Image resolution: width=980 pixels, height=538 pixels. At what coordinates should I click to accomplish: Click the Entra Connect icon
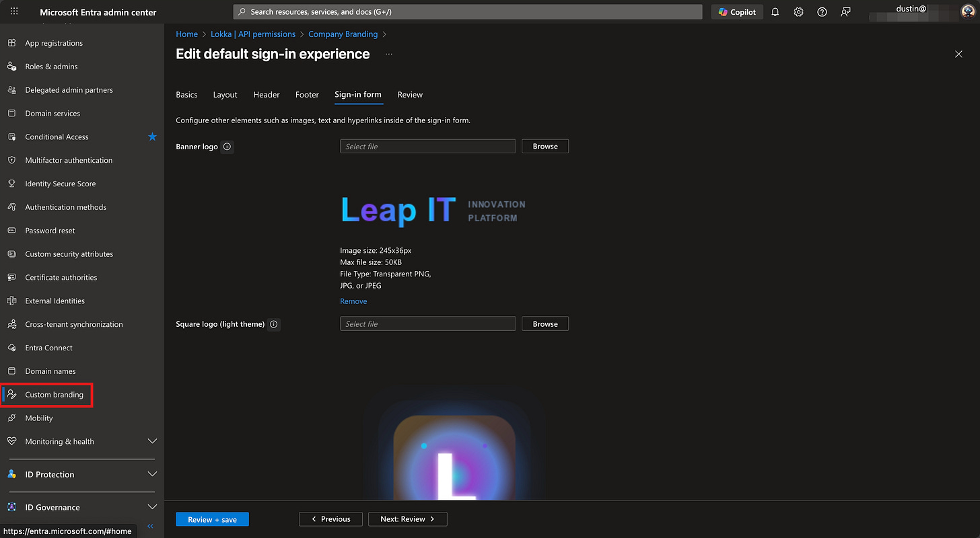(11, 348)
